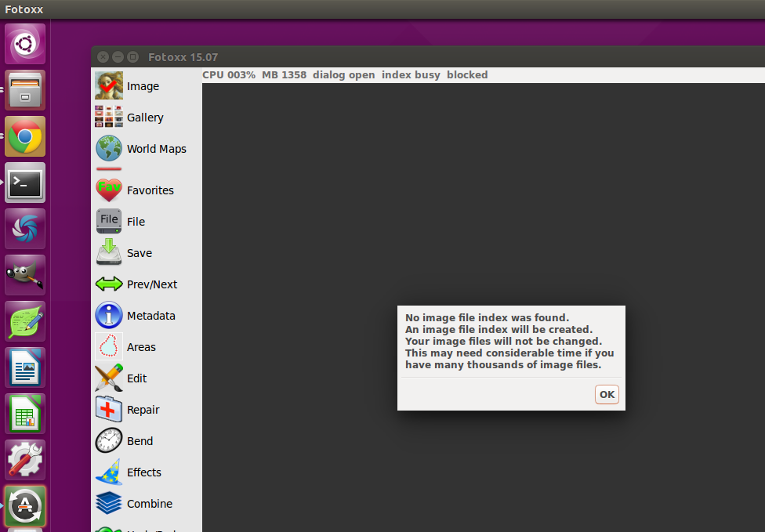Close the Fotoxx window
The height and width of the screenshot is (532, 765).
pos(103,57)
